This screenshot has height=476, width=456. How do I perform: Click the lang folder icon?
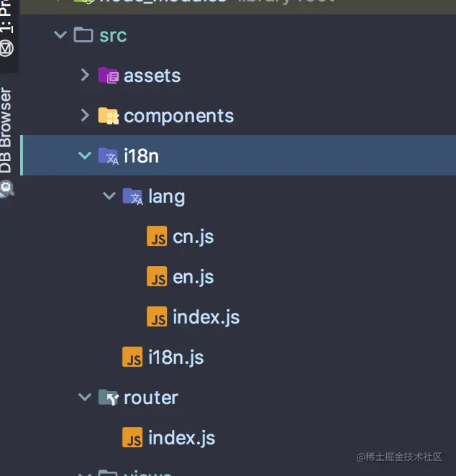(132, 196)
